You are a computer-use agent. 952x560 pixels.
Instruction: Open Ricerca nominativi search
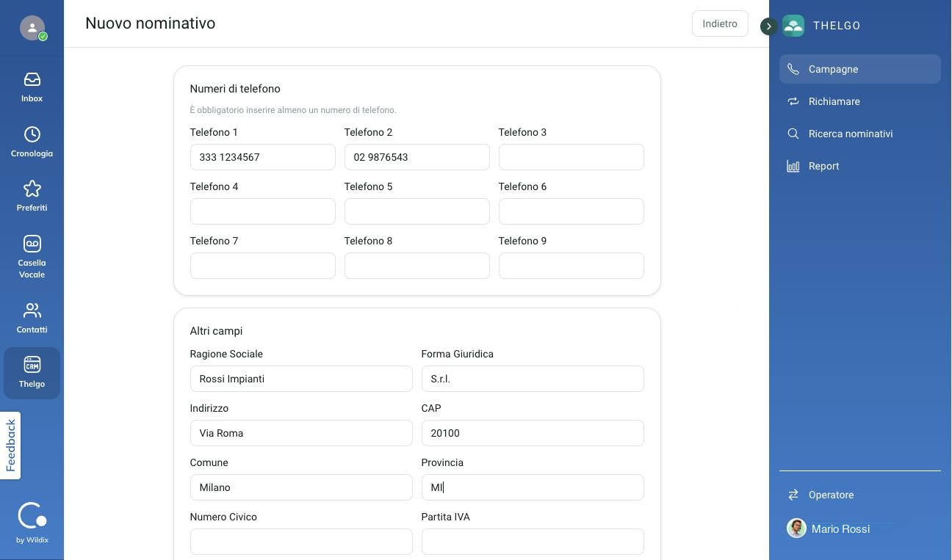860,134
